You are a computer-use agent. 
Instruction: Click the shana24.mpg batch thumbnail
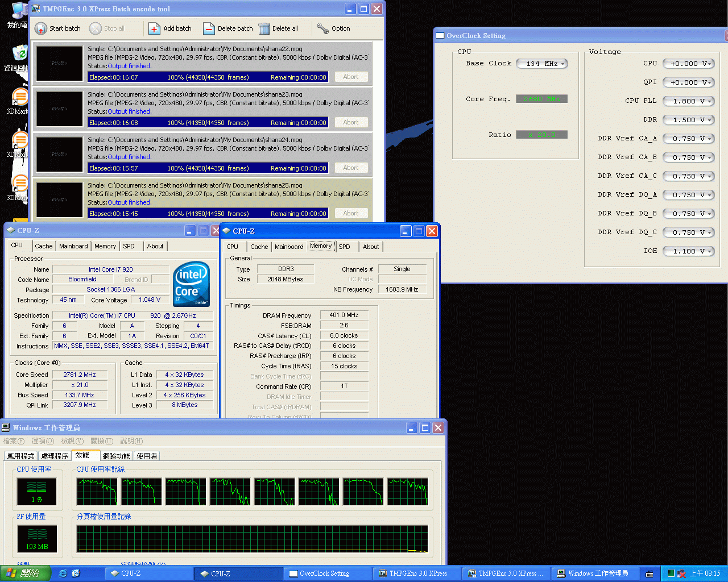click(59, 155)
